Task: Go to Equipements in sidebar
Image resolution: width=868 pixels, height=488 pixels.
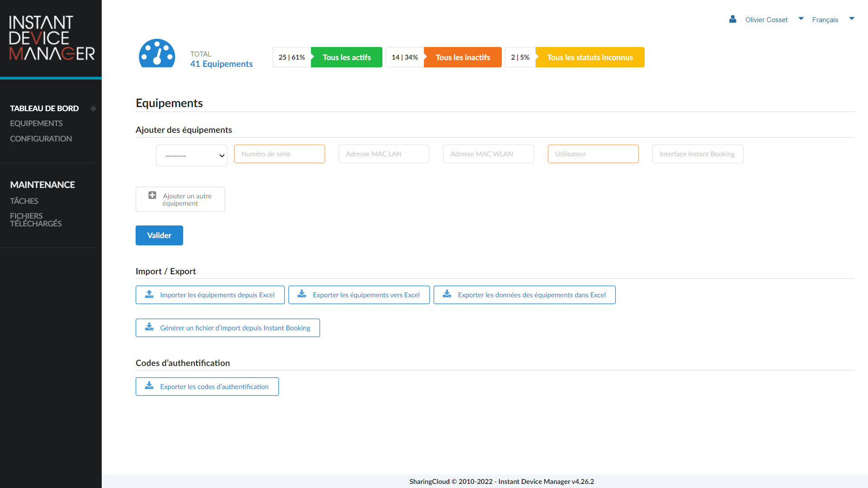Action: coord(36,123)
